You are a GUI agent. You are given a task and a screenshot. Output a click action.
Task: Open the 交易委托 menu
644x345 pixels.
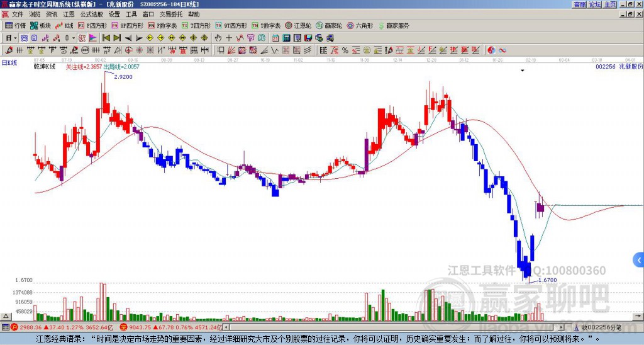(x=171, y=14)
